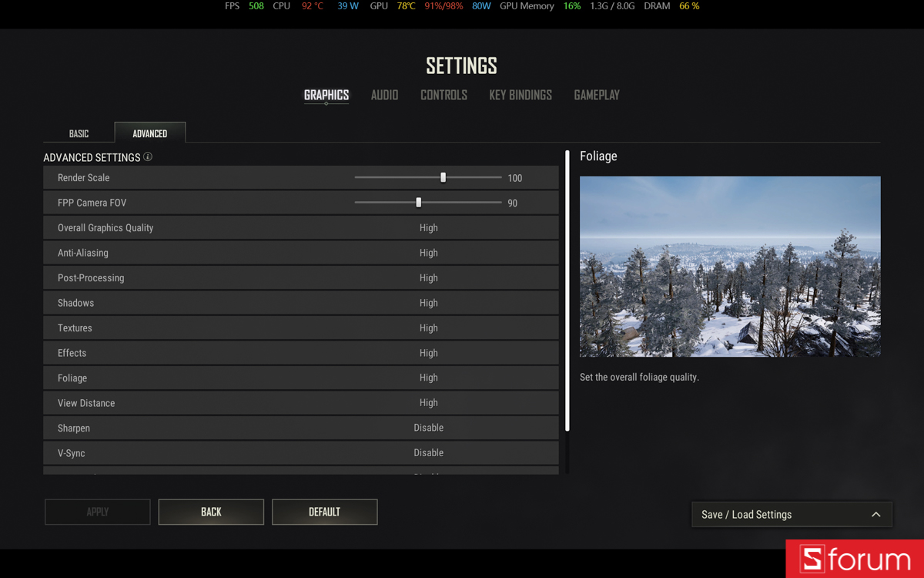Click the Textures label
The width and height of the screenshot is (924, 578).
75,328
